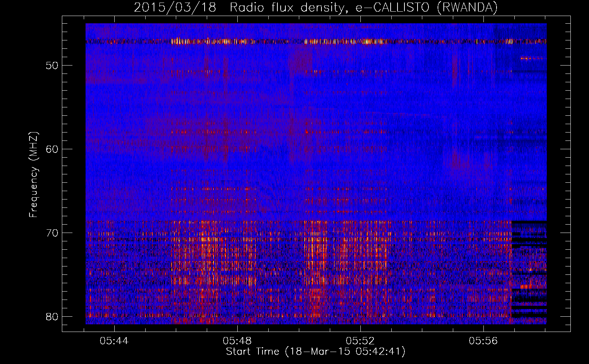The image size is (589, 364).
Task: Click the date 2015/03/18 in the title
Action: tap(175, 7)
